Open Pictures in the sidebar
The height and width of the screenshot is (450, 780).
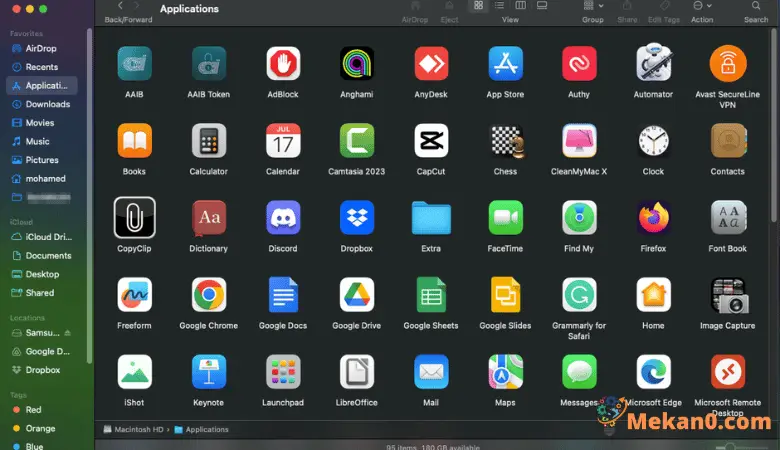pyautogui.click(x=42, y=160)
